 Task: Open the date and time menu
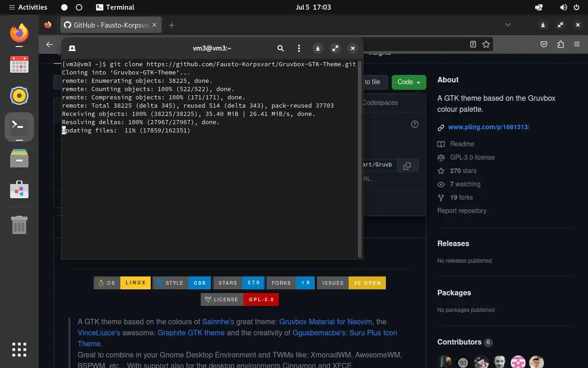pos(313,7)
